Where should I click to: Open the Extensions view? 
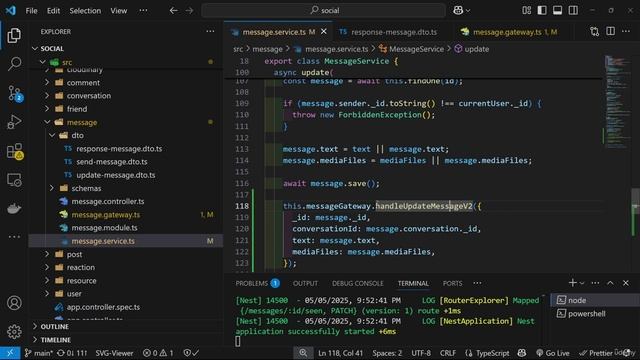point(15,151)
